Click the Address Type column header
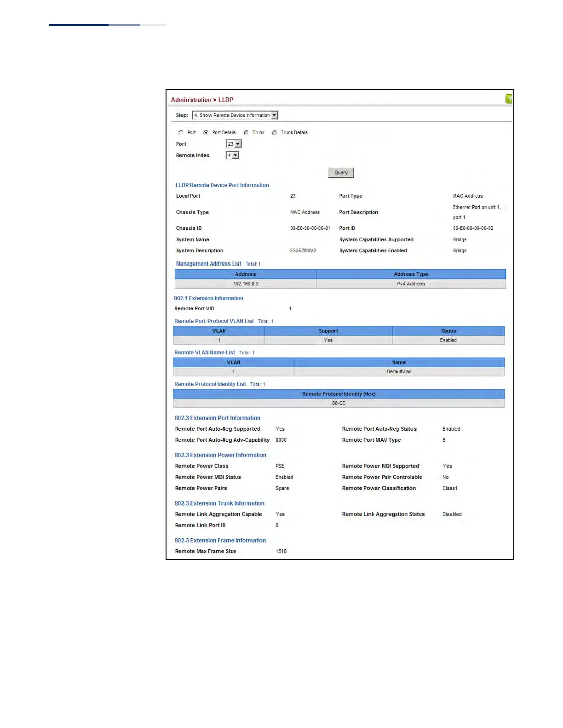 click(x=411, y=274)
